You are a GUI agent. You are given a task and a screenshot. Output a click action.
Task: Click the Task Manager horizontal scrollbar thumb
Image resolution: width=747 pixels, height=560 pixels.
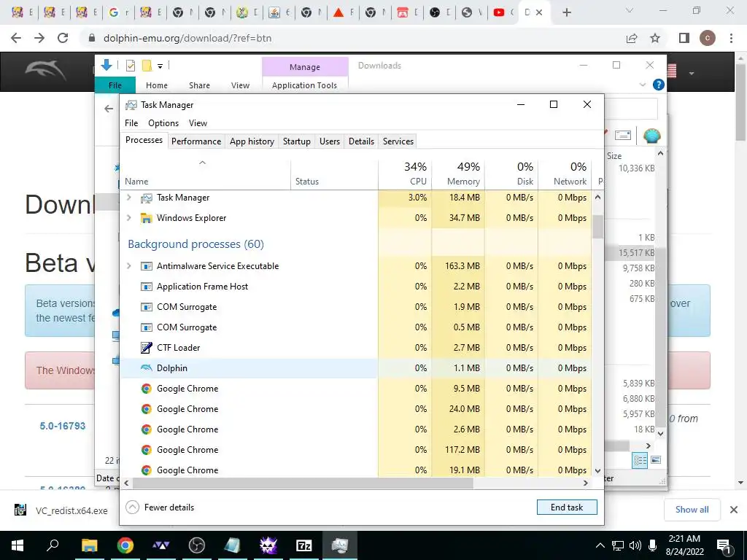click(x=303, y=483)
